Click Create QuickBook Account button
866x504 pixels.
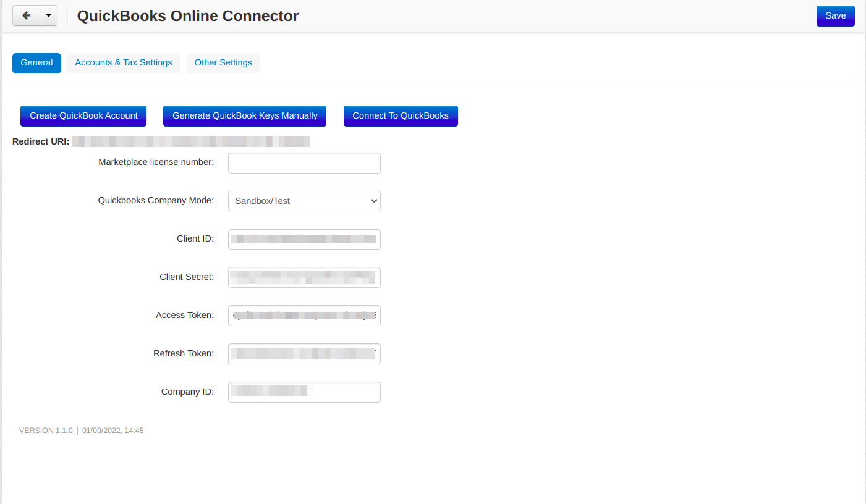83,116
